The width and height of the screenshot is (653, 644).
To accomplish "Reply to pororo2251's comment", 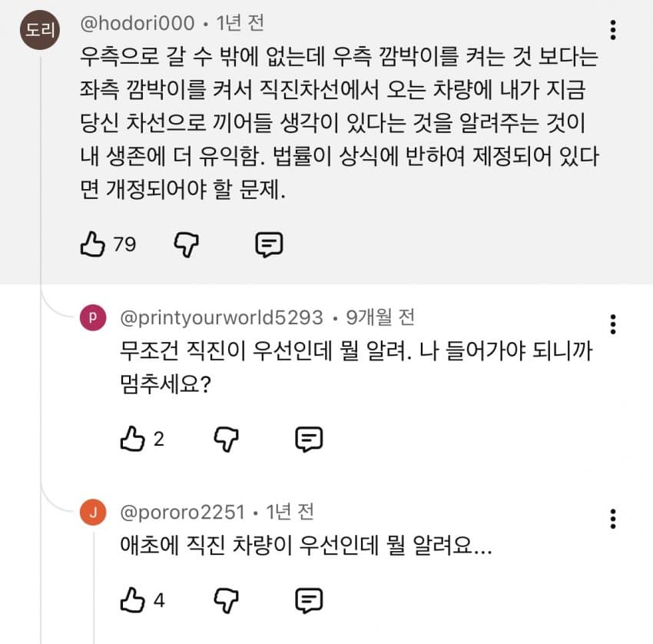I will coord(309,599).
